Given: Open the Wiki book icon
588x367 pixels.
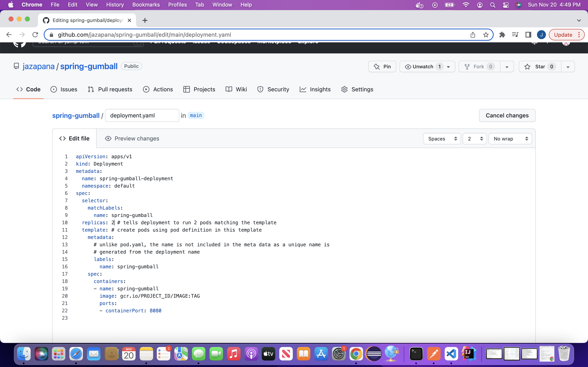Looking at the screenshot, I should pos(229,89).
